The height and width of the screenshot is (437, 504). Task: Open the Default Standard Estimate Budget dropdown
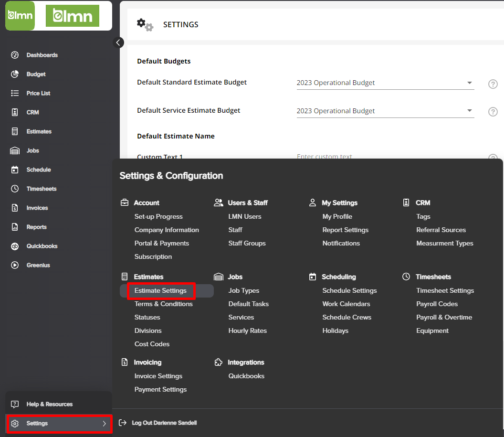385,83
